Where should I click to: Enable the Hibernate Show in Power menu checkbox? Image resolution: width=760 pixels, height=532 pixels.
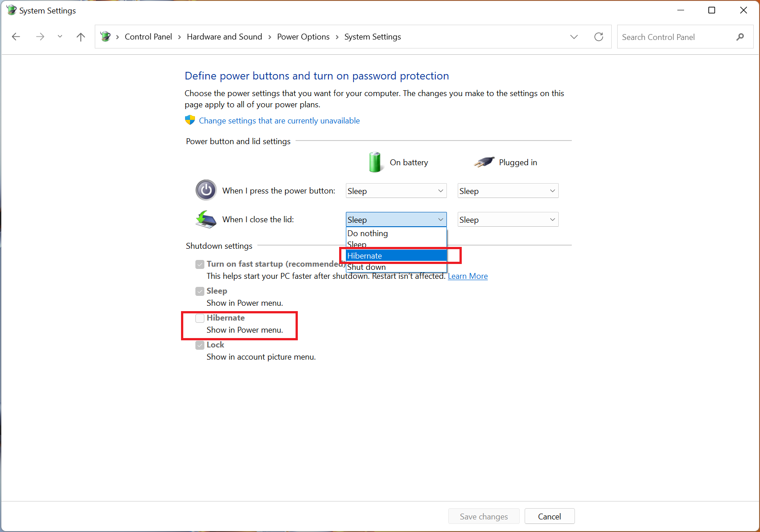(200, 318)
